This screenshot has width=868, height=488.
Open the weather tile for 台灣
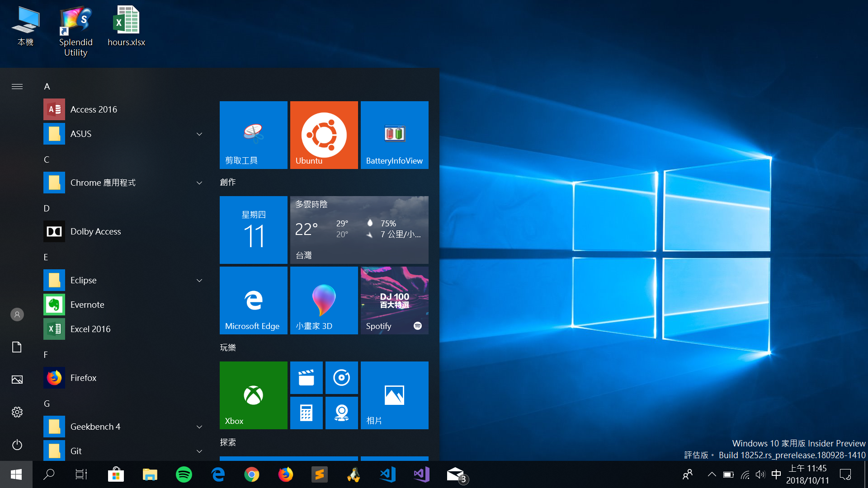[x=359, y=230]
